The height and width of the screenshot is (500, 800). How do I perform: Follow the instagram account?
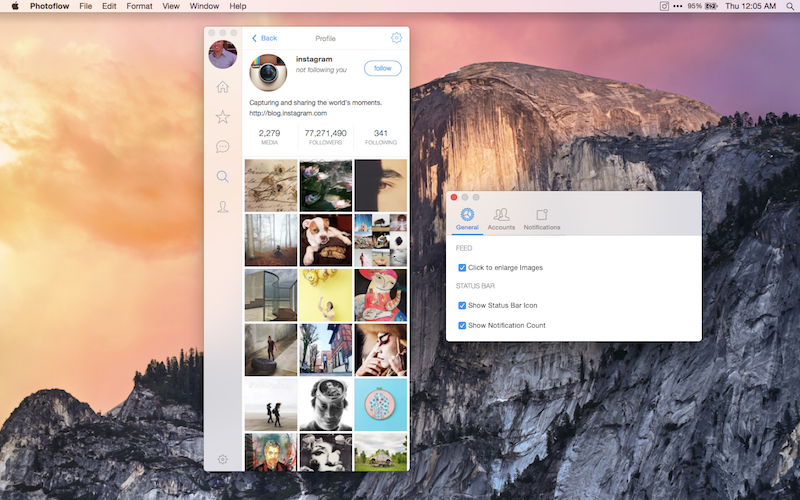383,68
